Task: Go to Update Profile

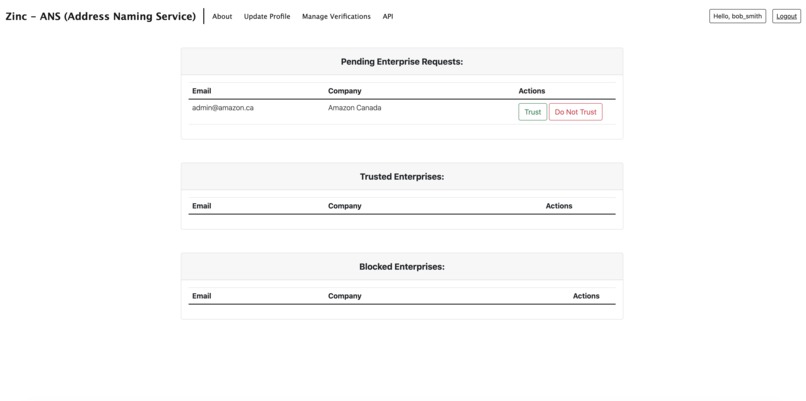Action: [267, 16]
